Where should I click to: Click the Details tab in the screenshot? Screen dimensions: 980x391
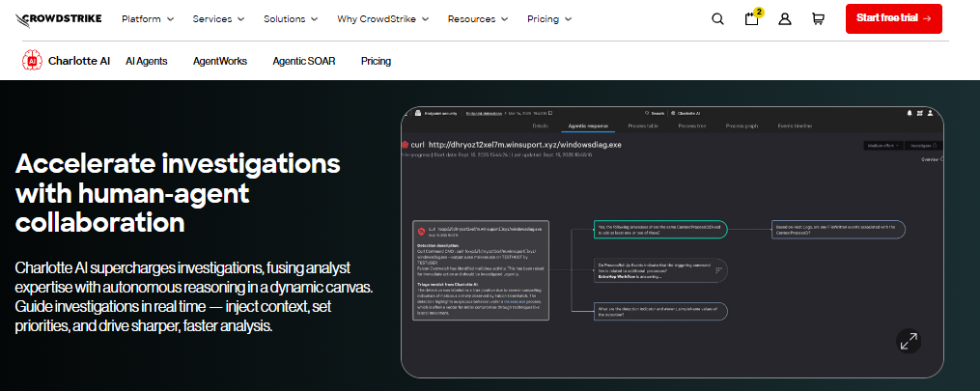[x=540, y=126]
